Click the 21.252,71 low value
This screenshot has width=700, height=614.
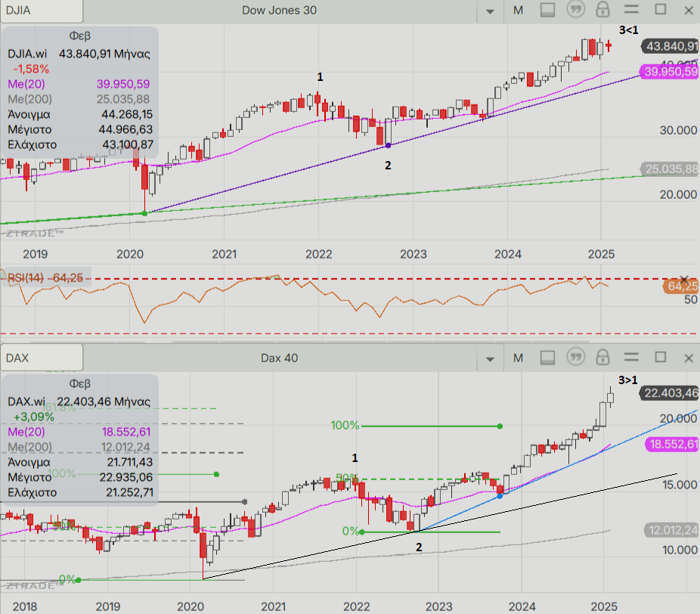(129, 492)
